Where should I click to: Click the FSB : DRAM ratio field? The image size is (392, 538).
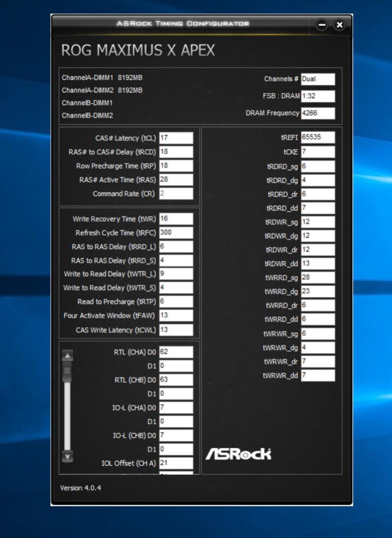coord(318,96)
